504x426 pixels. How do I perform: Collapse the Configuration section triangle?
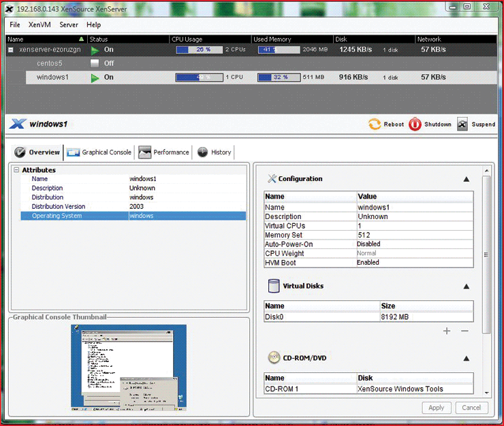(467, 179)
